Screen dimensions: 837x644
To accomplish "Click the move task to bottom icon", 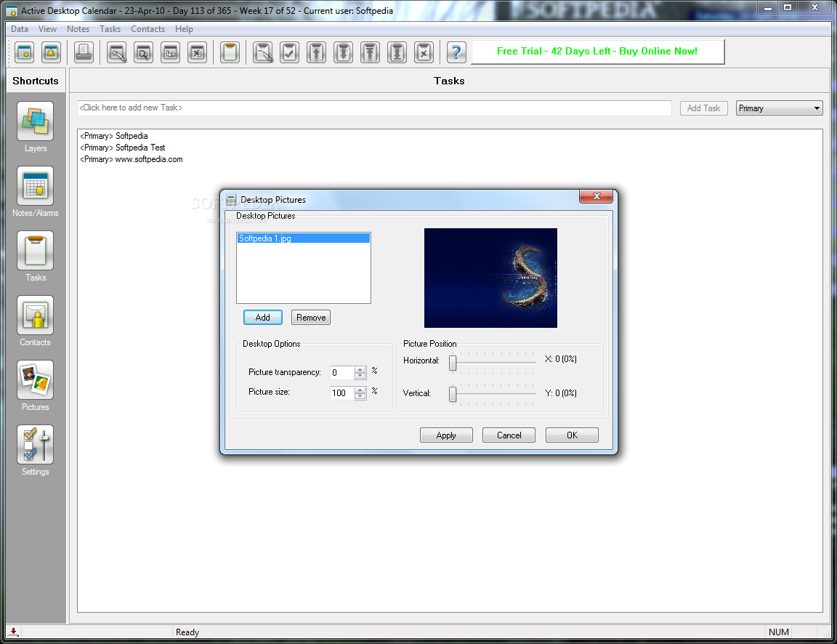I will click(x=397, y=52).
